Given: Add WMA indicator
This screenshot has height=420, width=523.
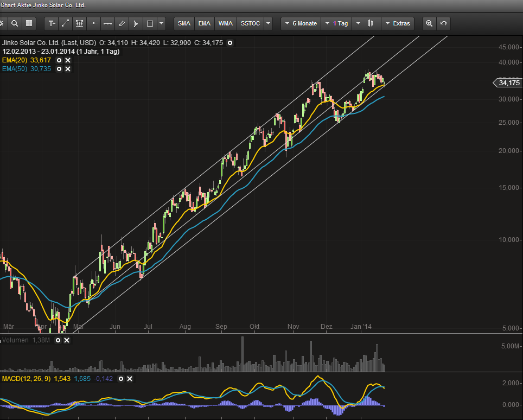Looking at the screenshot, I should pos(225,23).
